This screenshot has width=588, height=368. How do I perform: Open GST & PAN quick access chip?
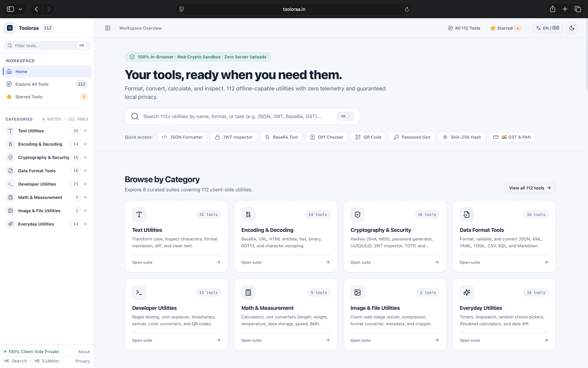[512, 137]
